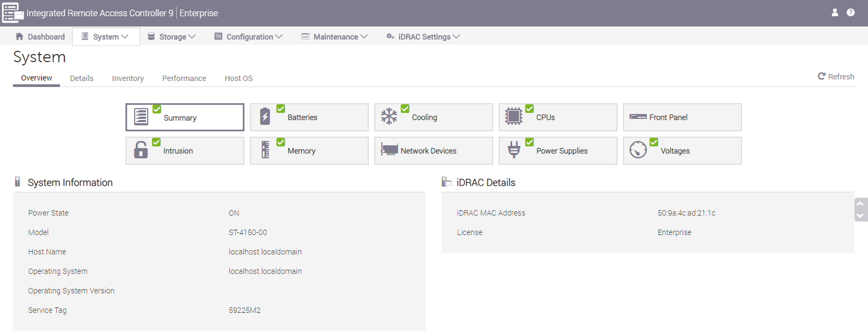Click the Storage disk icon in navbar
This screenshot has height=335, width=868.
151,36
